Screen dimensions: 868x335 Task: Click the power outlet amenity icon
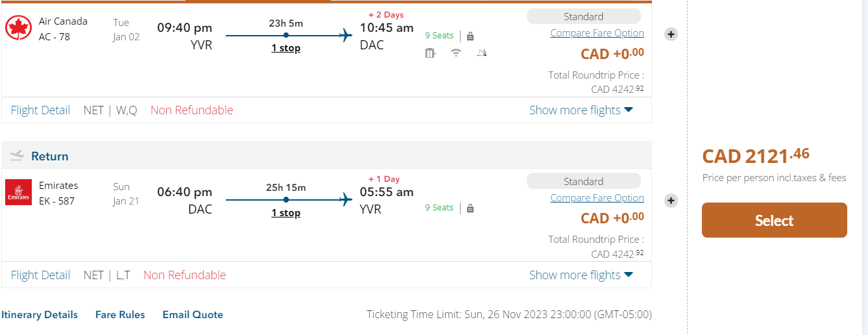tap(430, 53)
